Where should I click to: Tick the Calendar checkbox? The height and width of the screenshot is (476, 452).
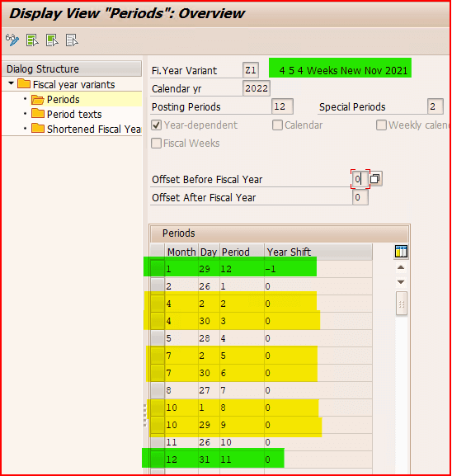[277, 125]
